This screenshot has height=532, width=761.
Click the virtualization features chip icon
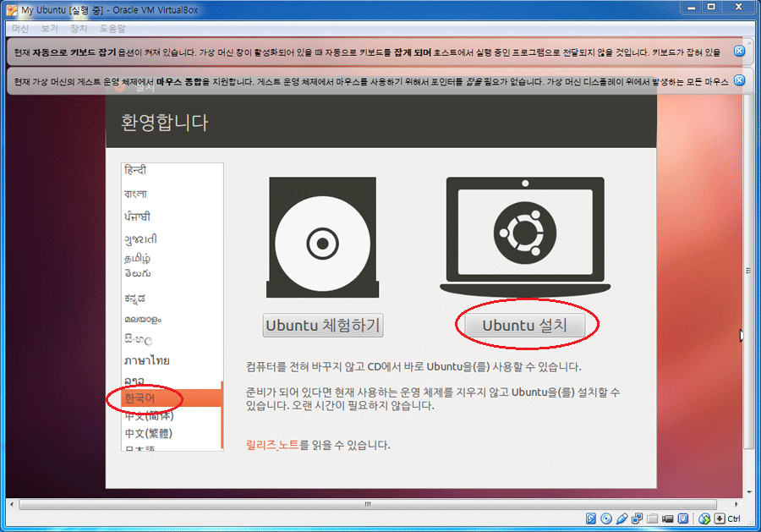[x=683, y=518]
